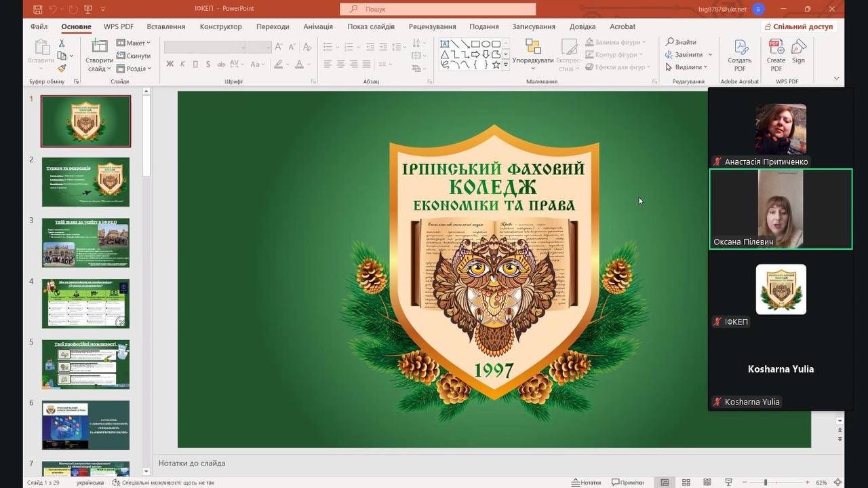Pick the Rectangle shape in shapes gallery

pos(475,43)
